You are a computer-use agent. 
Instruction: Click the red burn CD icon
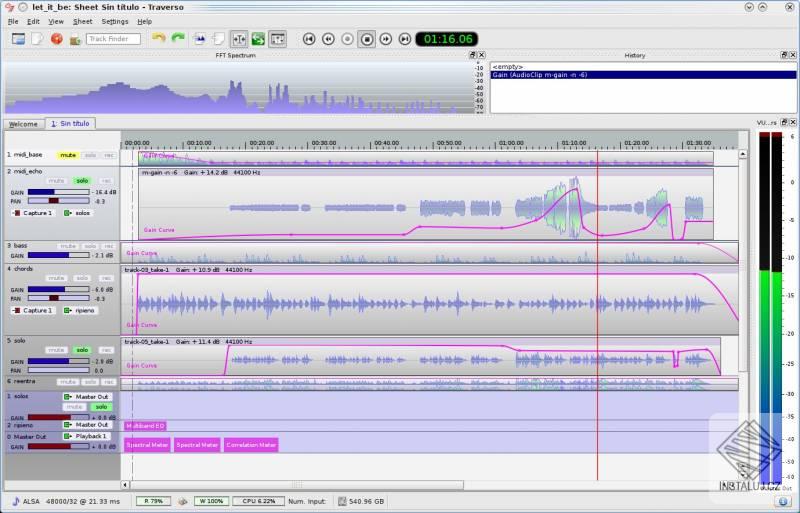click(x=56, y=38)
